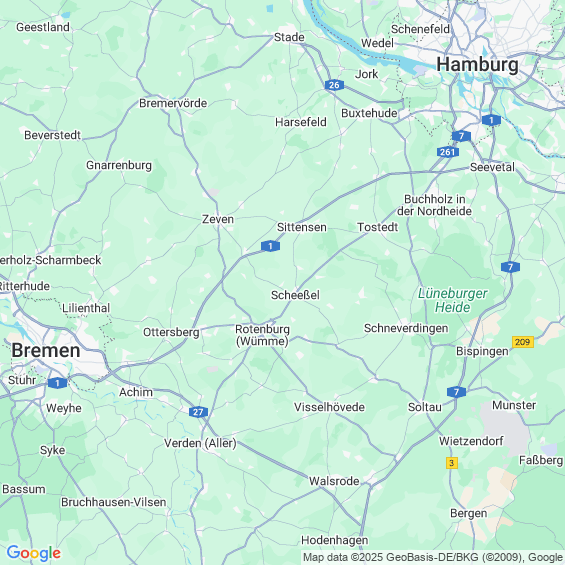Click the Rotenburg (Wümme) town label
This screenshot has width=565, height=565.
tap(262, 335)
